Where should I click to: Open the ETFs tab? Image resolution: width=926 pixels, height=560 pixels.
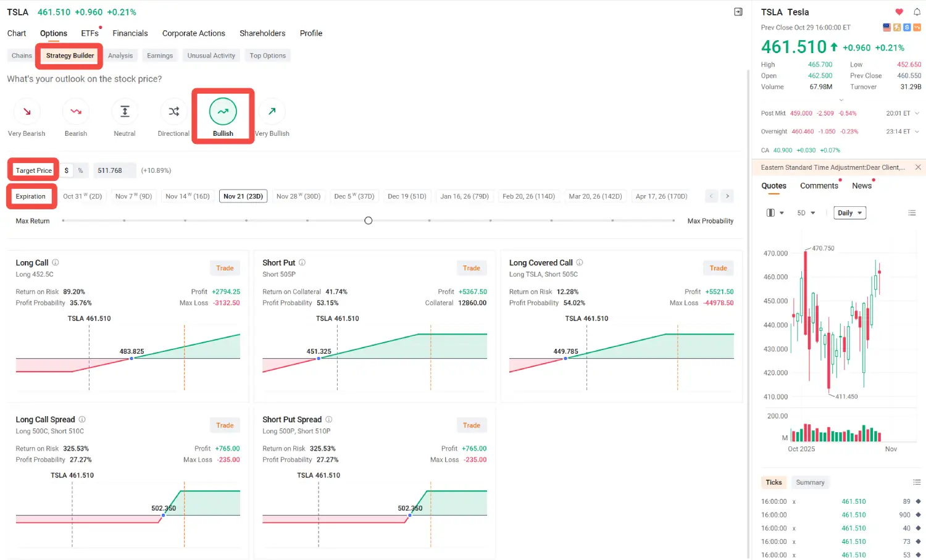(90, 33)
